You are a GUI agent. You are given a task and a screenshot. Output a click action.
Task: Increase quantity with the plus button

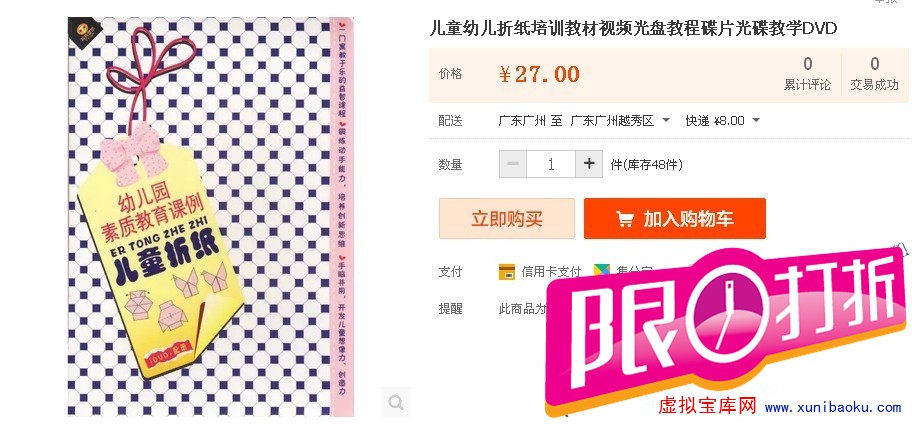tap(589, 164)
